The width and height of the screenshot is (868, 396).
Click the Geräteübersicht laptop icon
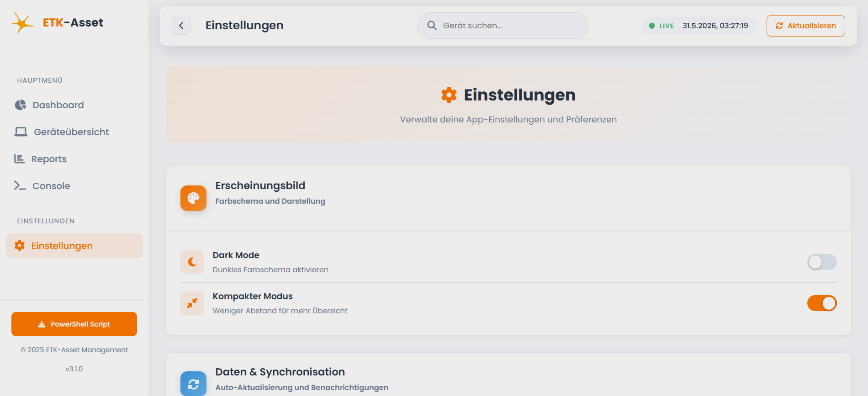(x=21, y=132)
